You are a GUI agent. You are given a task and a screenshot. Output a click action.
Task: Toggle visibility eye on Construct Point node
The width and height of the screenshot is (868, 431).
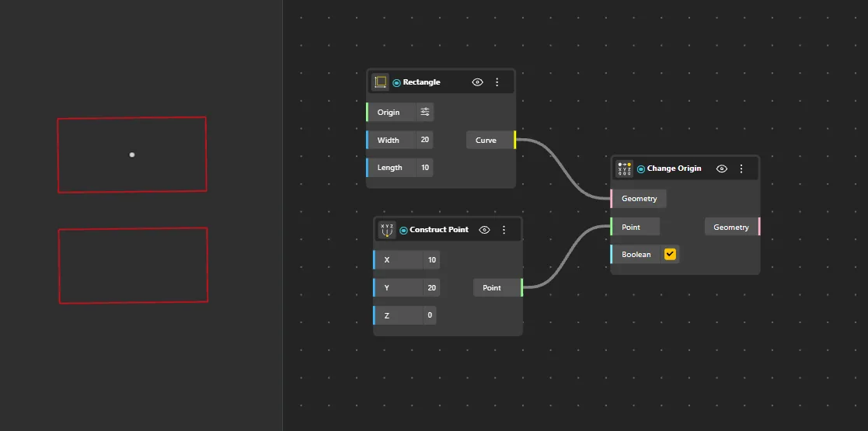coord(484,230)
